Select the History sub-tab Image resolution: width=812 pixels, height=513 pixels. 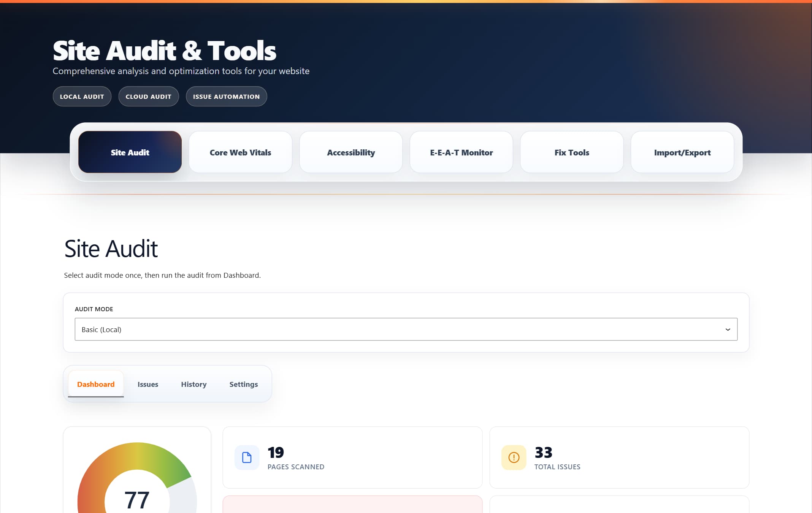[194, 384]
